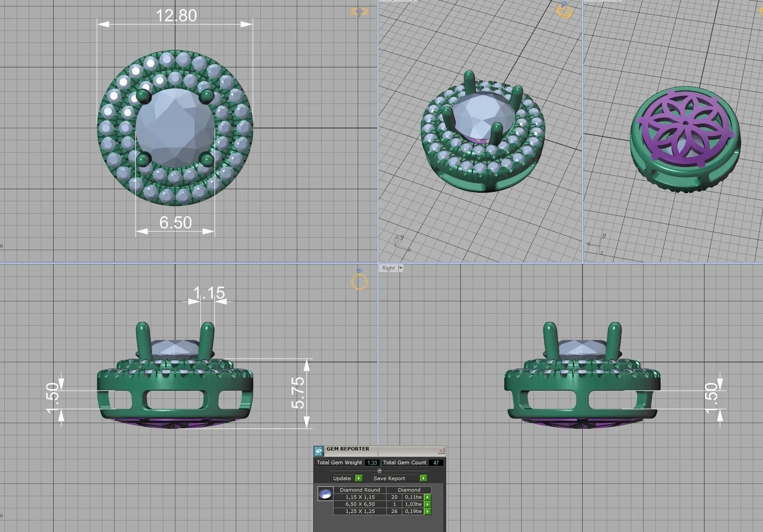Select the 6,50 X 6,50 diamond row
This screenshot has height=532, width=763.
tap(360, 505)
